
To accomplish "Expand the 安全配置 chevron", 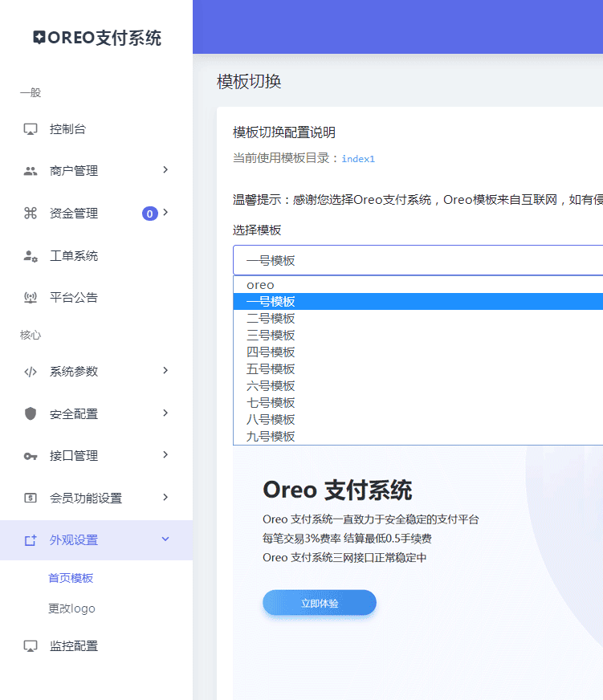I will 165,413.
